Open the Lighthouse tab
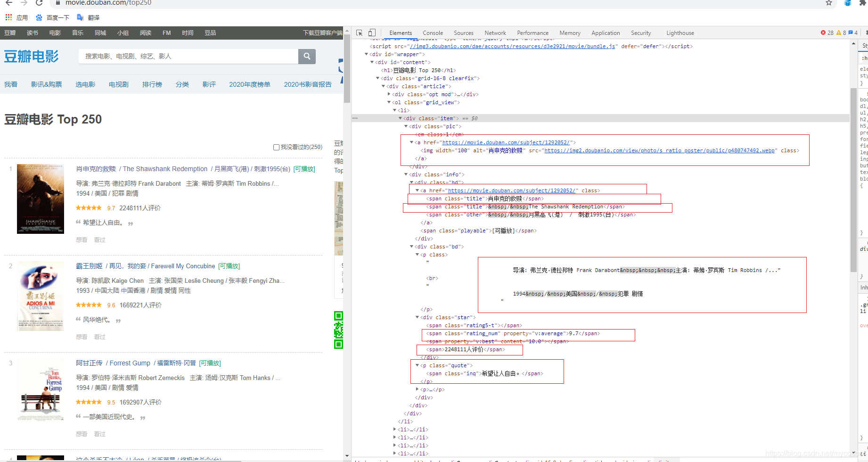The height and width of the screenshot is (462, 868). click(x=680, y=33)
